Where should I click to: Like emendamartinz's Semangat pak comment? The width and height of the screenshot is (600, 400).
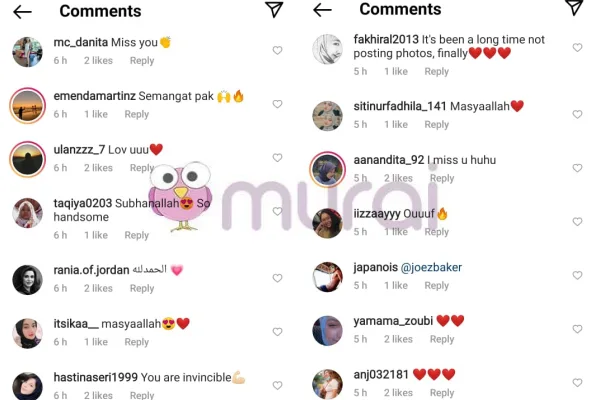pyautogui.click(x=277, y=104)
